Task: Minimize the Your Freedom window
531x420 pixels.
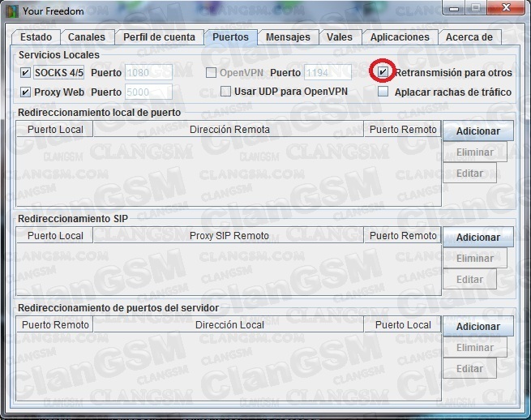Action: [x=454, y=7]
